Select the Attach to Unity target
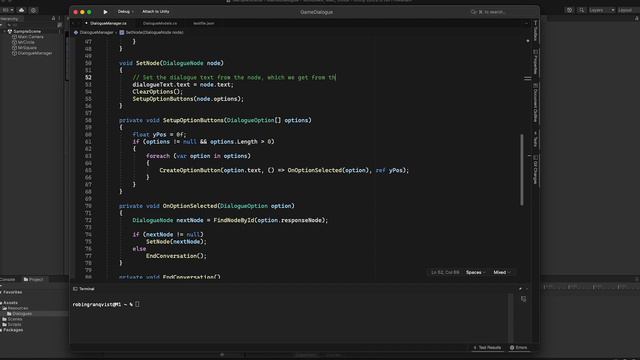 click(156, 11)
